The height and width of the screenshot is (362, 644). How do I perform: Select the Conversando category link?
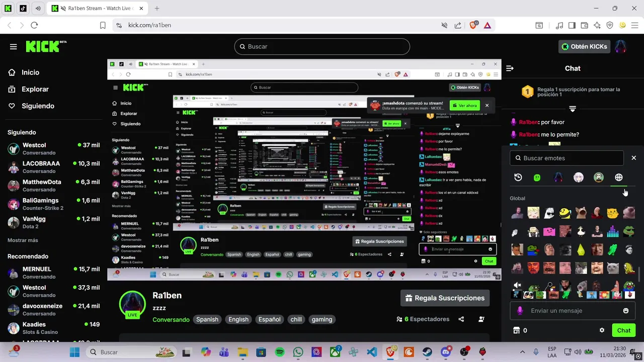coord(171,319)
